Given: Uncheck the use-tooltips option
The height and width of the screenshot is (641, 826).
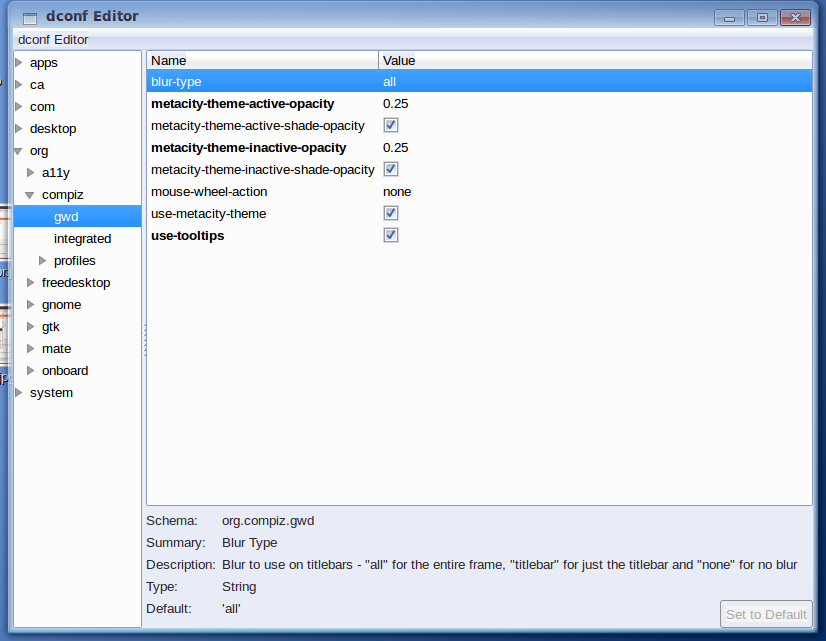Looking at the screenshot, I should click(x=390, y=235).
